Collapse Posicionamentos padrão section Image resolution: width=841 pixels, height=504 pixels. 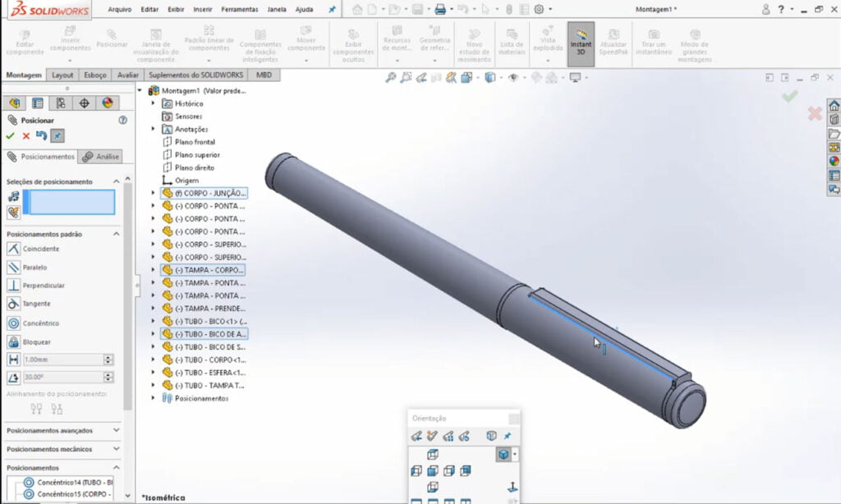tap(117, 234)
